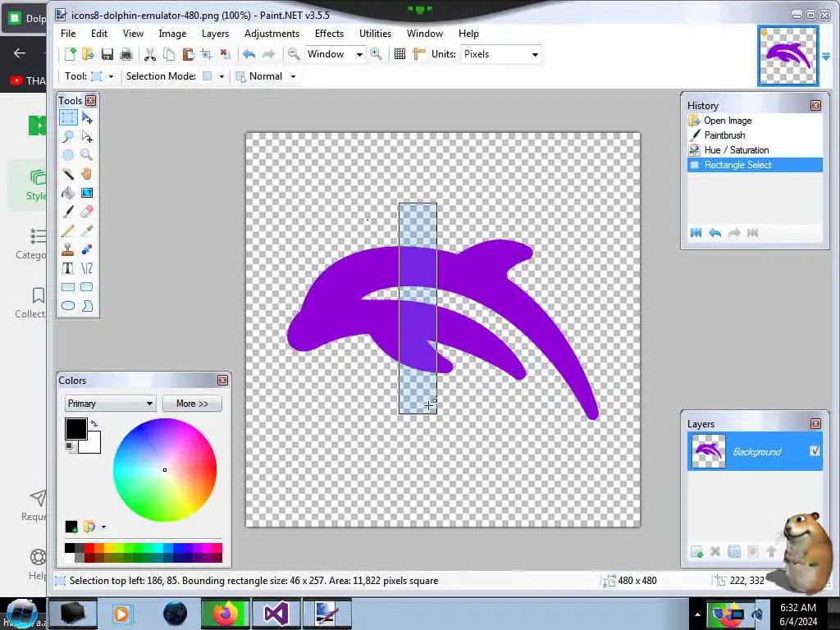840x630 pixels.
Task: Open the File menu
Action: [68, 33]
